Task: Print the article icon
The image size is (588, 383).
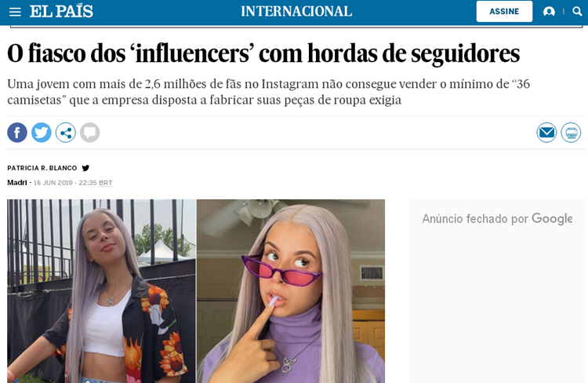Action: click(x=571, y=133)
